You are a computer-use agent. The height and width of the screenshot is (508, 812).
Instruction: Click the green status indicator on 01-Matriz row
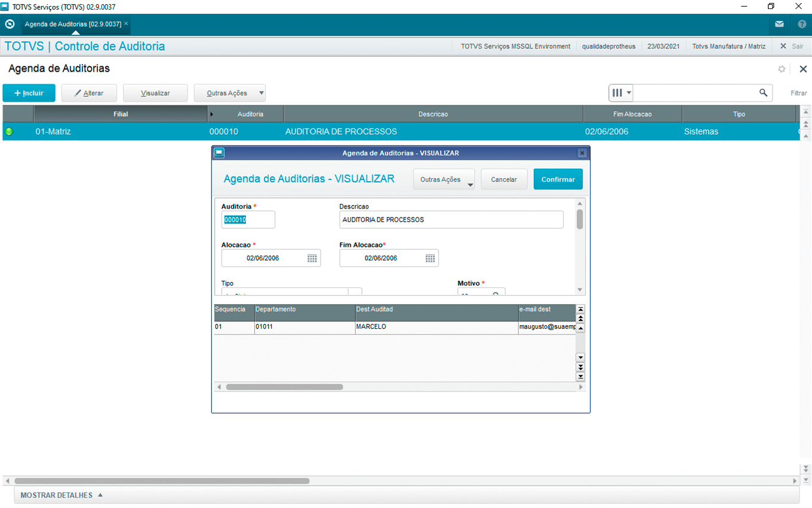9,131
